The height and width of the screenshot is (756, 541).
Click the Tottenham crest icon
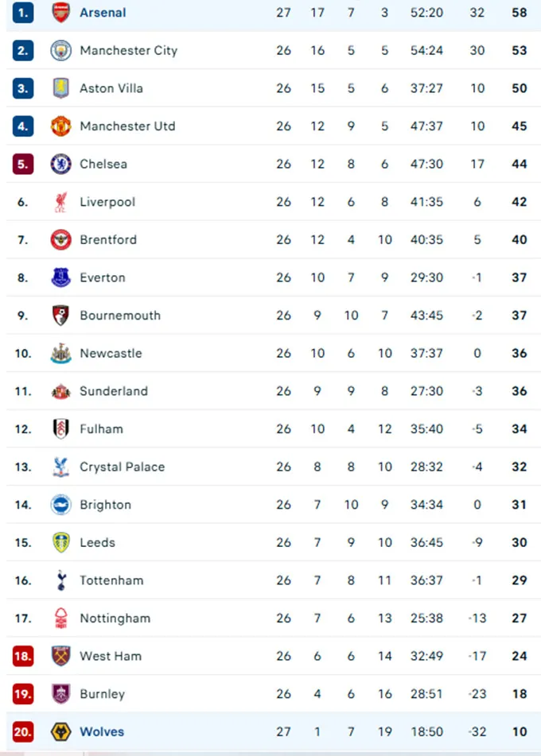coord(60,580)
